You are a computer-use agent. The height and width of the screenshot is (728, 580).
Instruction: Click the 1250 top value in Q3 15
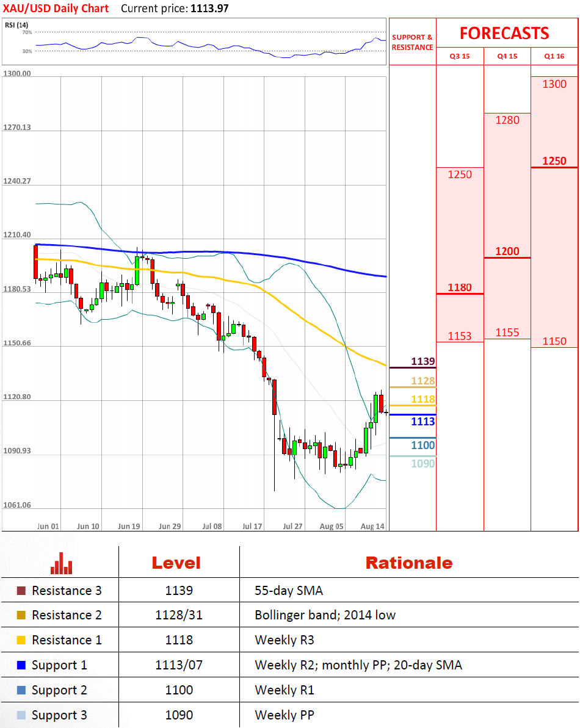460,175
